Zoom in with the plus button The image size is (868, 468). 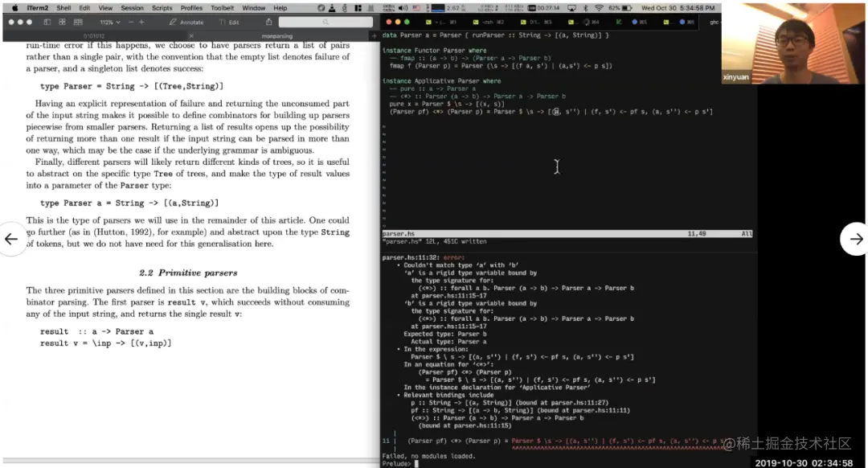pos(141,23)
